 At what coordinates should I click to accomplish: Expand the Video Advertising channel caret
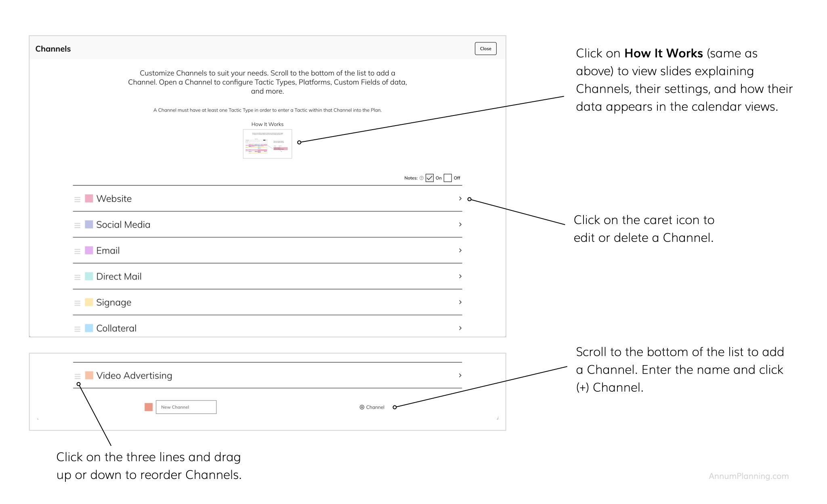tap(460, 376)
